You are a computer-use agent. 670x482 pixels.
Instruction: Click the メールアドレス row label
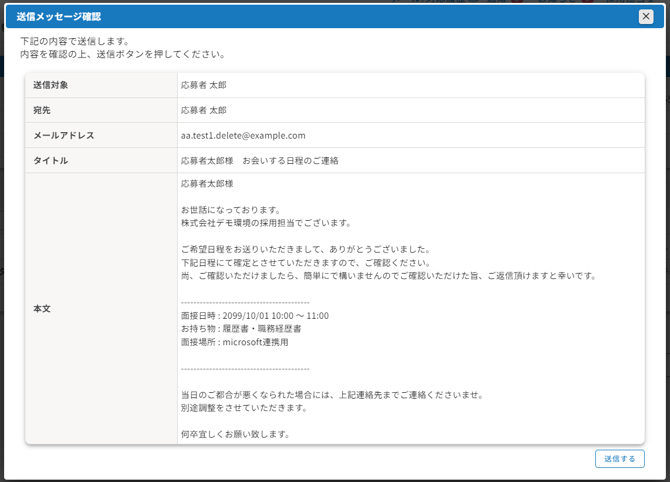coord(64,135)
